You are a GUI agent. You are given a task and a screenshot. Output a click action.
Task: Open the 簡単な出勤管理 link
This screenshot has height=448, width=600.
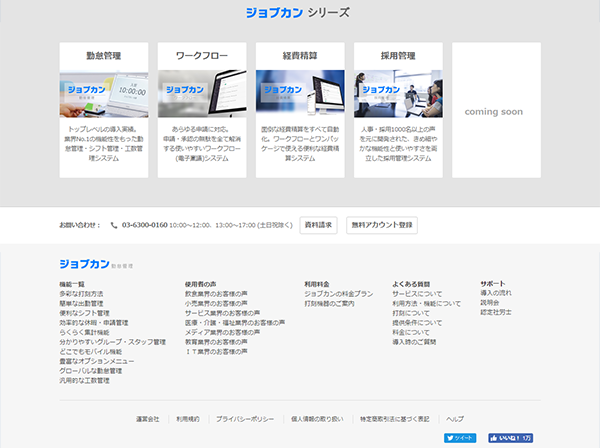pos(81,303)
